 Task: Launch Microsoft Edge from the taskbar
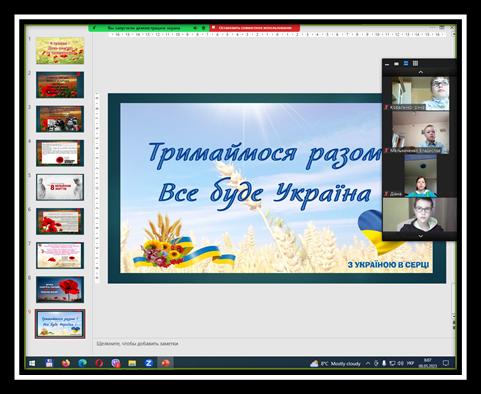82,363
